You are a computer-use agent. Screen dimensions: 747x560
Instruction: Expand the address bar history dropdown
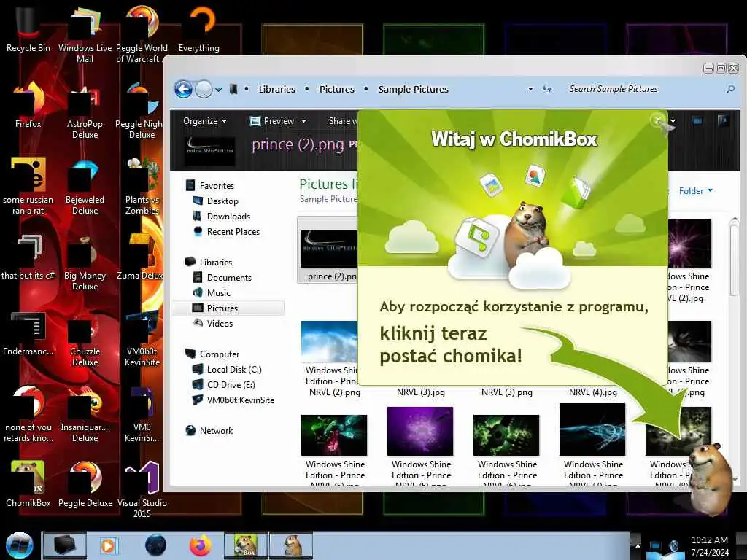click(530, 89)
